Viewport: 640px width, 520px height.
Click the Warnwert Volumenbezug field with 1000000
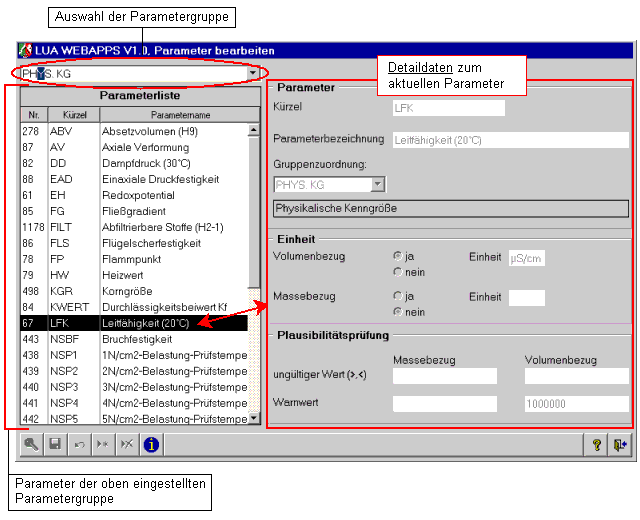pos(576,404)
